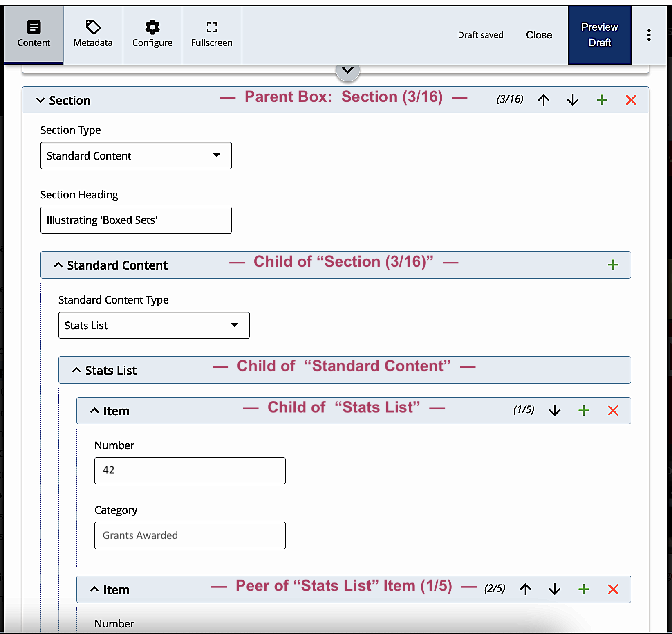The width and height of the screenshot is (672, 634).
Task: Add item after Item (2/5)
Action: [x=584, y=589]
